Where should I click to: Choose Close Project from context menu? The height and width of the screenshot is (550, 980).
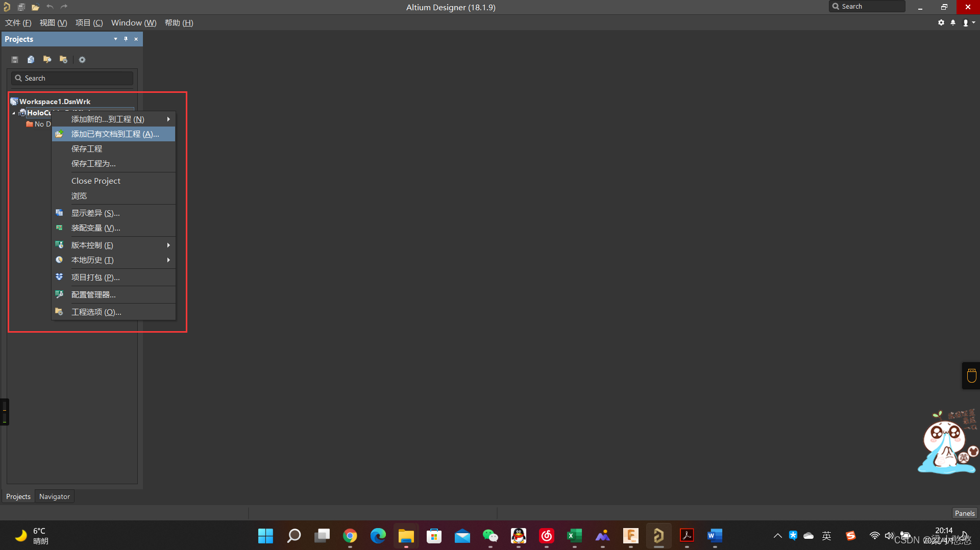tap(96, 181)
